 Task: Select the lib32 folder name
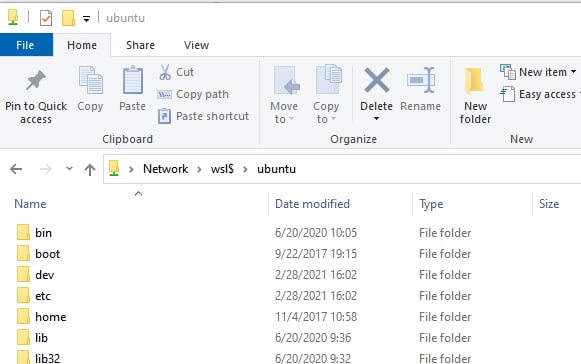click(47, 358)
